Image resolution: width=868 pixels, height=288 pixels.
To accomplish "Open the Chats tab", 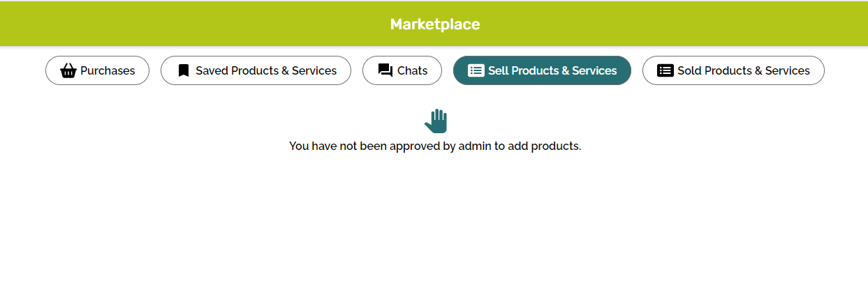I will [x=402, y=70].
